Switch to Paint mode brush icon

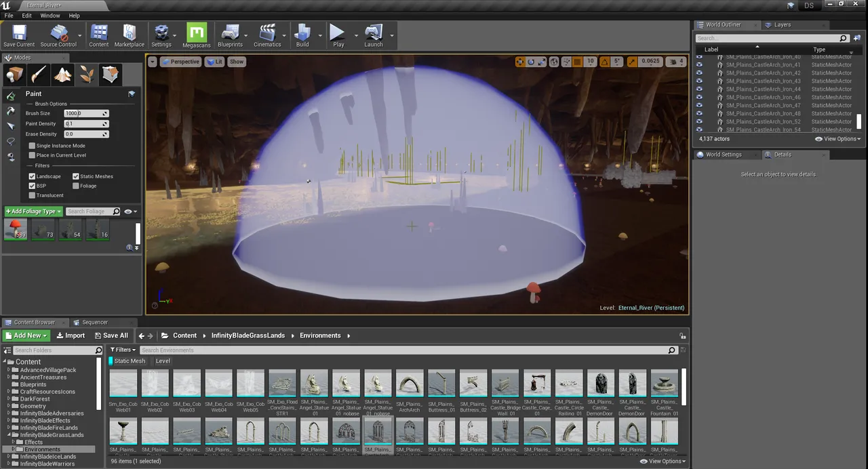(x=39, y=75)
